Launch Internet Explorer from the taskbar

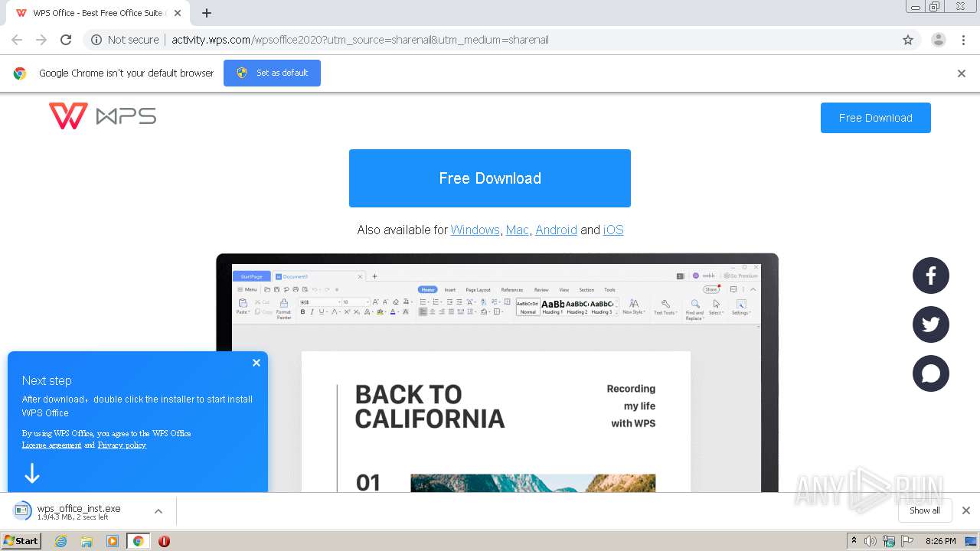tap(60, 541)
